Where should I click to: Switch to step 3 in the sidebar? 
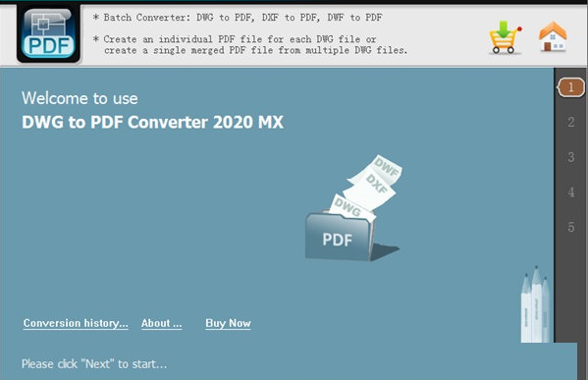click(x=570, y=157)
